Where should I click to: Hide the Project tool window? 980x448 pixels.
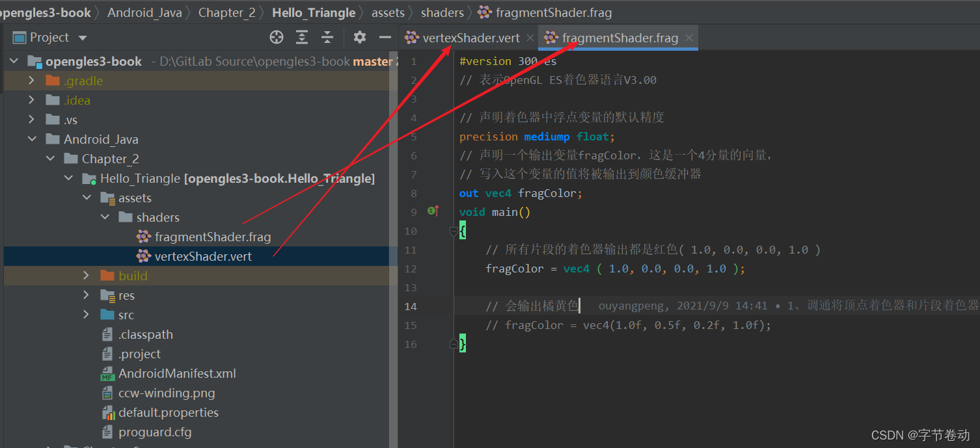385,37
